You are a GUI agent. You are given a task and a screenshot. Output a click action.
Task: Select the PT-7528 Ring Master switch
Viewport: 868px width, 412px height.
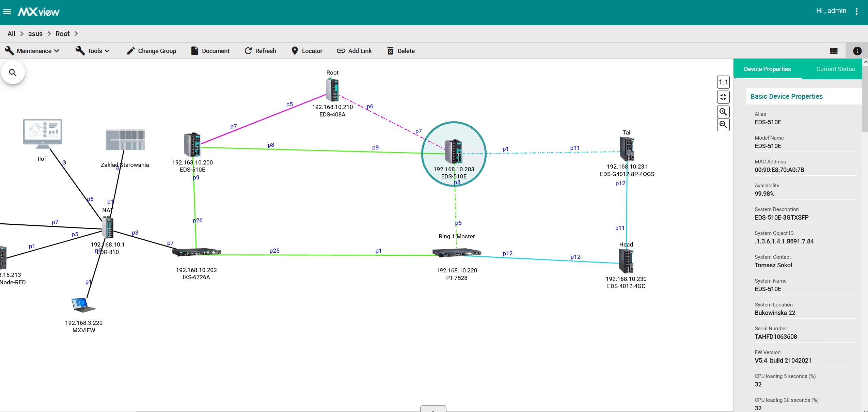tap(457, 253)
